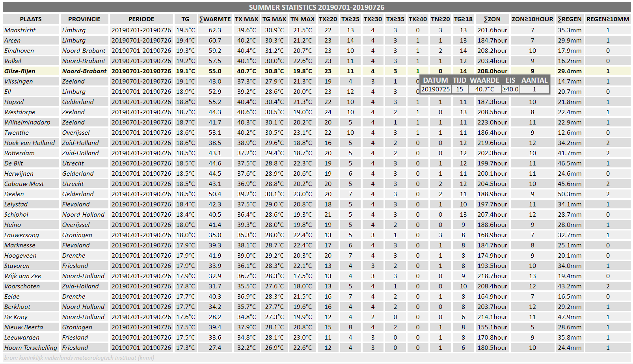
Task: Click the green TX≥40 value for Gilze-Rijen
Action: pos(418,71)
